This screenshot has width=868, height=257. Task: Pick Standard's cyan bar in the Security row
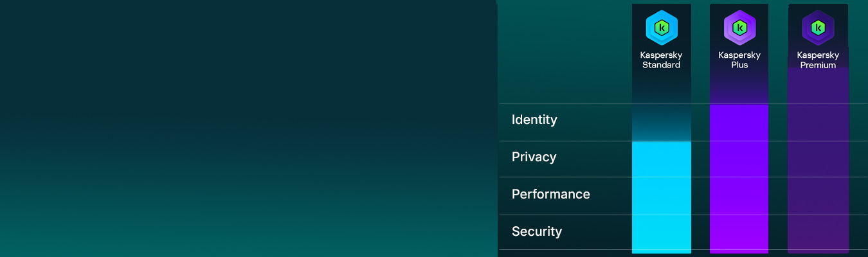662,233
